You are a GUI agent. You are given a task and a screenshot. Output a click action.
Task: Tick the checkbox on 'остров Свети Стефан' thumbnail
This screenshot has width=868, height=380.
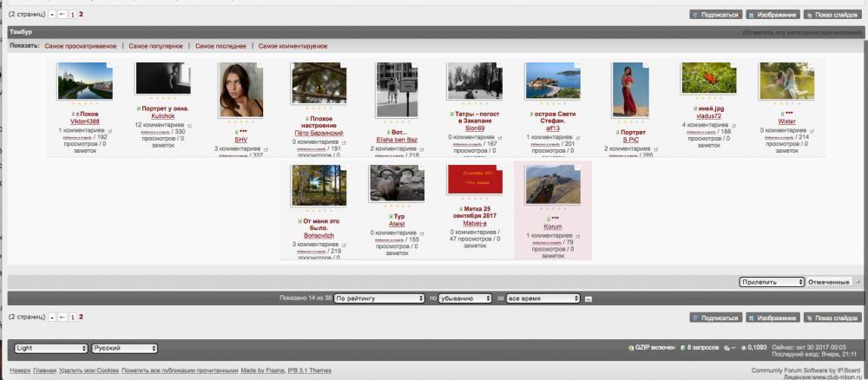coord(577,65)
